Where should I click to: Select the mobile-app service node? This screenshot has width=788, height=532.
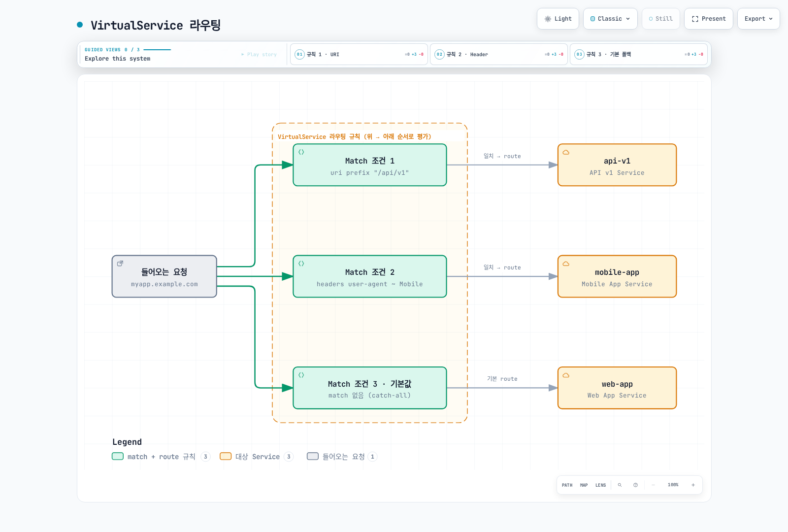pyautogui.click(x=617, y=276)
